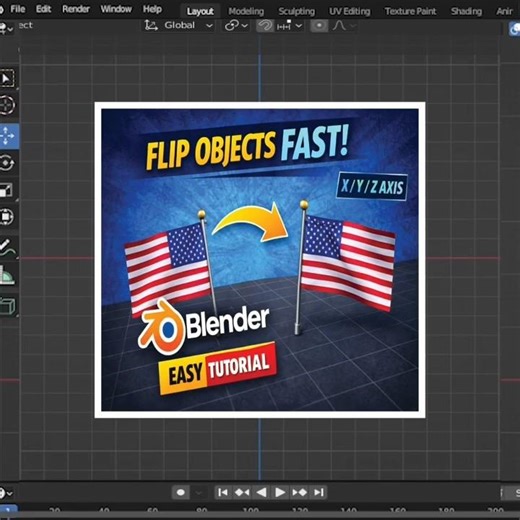
Task: Click the transform orientation axes icon
Action: 151,25
